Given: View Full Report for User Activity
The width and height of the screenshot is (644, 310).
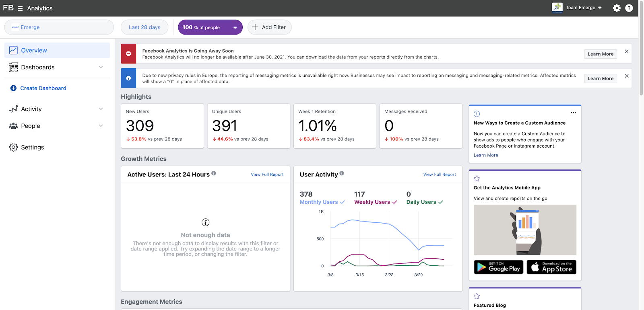Looking at the screenshot, I should coord(440,175).
